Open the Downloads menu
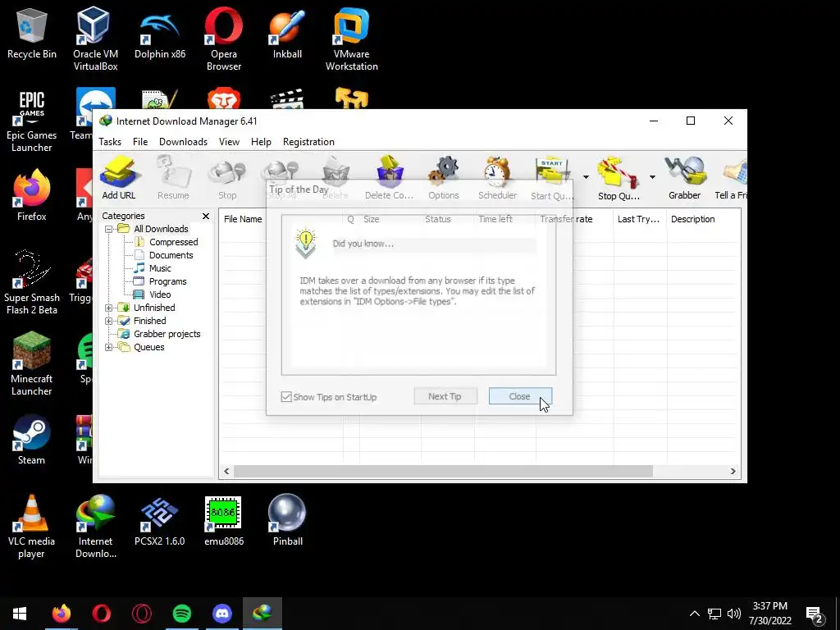Screen dimensions: 840x630 click(x=183, y=142)
